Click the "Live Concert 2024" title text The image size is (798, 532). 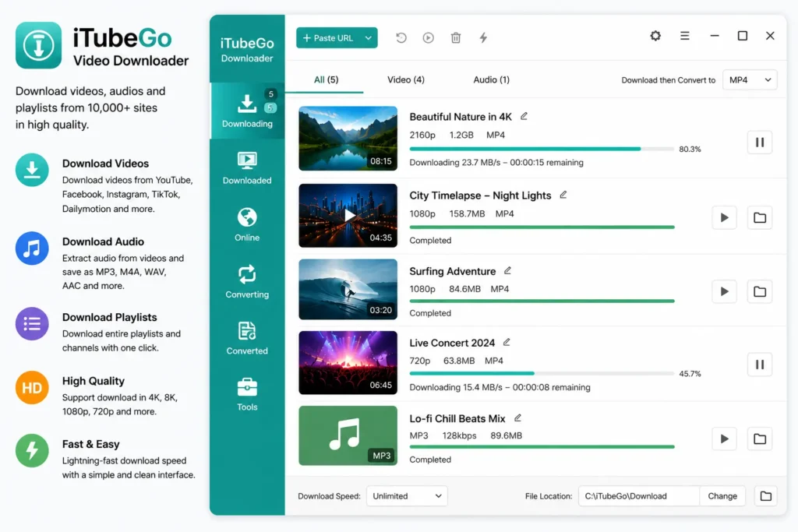[x=452, y=343]
